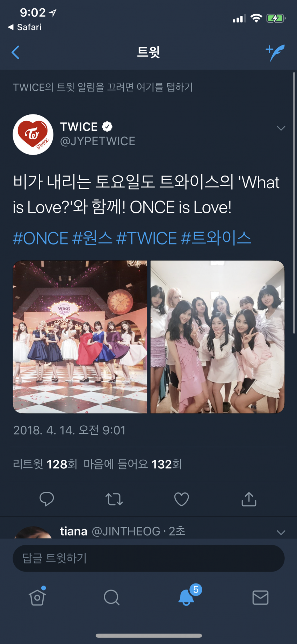Image resolution: width=297 pixels, height=644 pixels.
Task: Return to Safari via back link
Action: pyautogui.click(x=25, y=27)
